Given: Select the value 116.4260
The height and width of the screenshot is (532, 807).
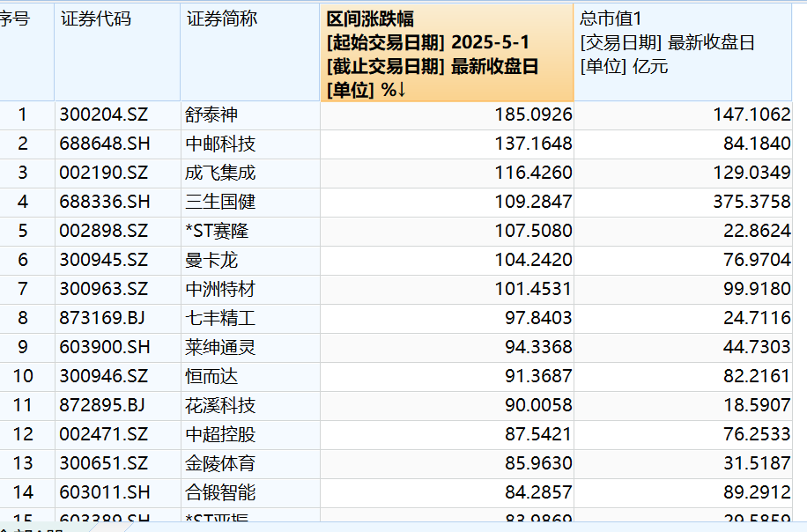Looking at the screenshot, I should click(533, 173).
